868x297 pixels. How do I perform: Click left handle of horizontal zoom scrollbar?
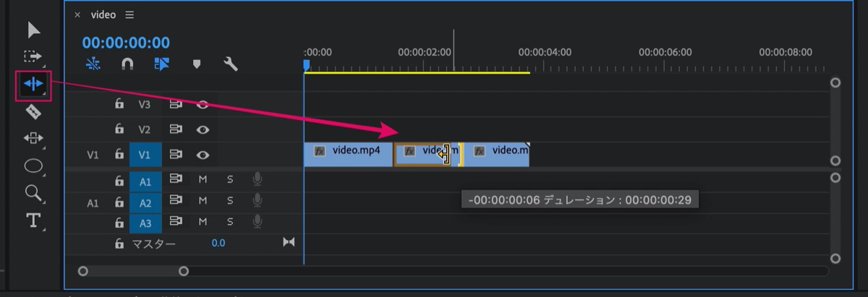pos(83,271)
